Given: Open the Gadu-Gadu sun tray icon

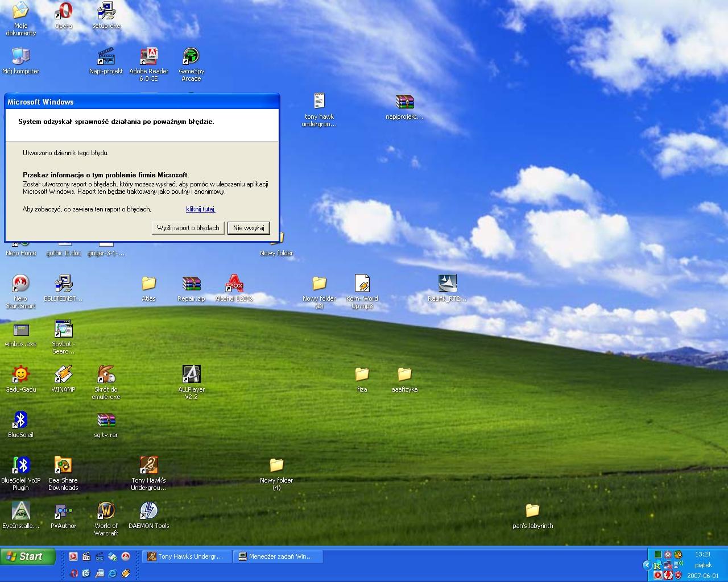Looking at the screenshot, I should [x=668, y=554].
